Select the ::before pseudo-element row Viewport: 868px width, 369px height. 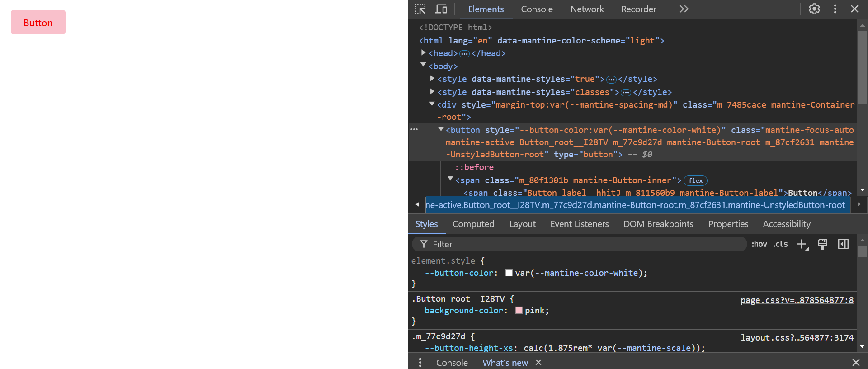coord(474,167)
